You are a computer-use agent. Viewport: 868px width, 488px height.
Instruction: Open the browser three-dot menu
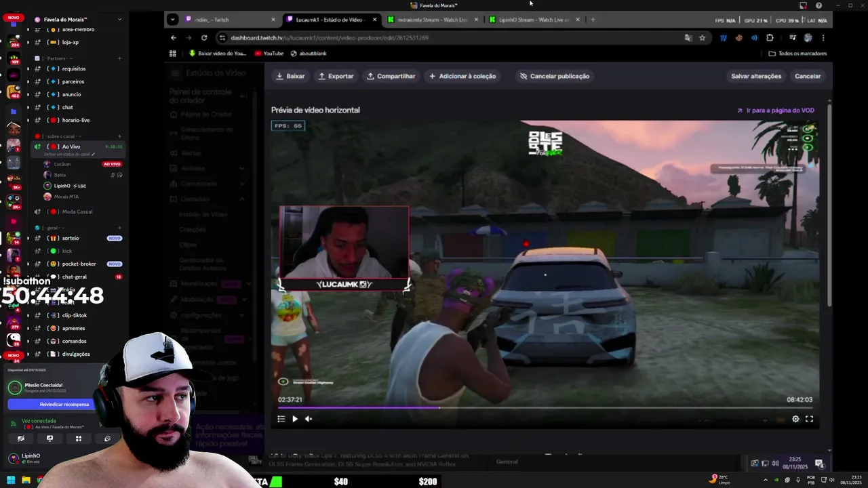[x=823, y=38]
